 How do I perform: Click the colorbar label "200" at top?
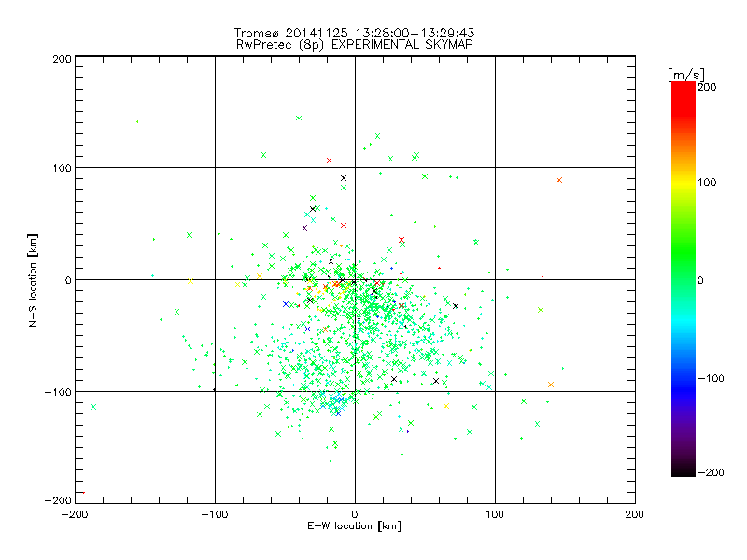click(x=707, y=87)
